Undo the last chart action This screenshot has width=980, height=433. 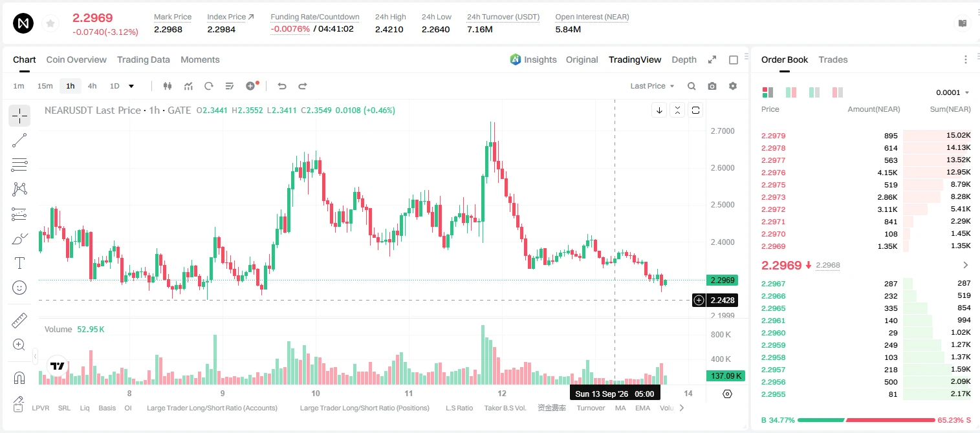(x=282, y=86)
